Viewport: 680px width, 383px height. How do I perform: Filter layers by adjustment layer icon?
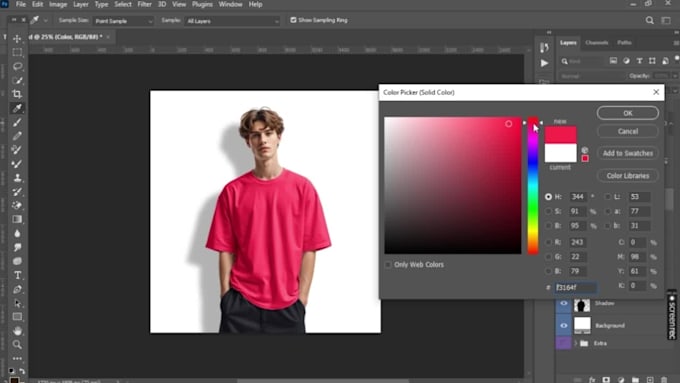[x=626, y=61]
